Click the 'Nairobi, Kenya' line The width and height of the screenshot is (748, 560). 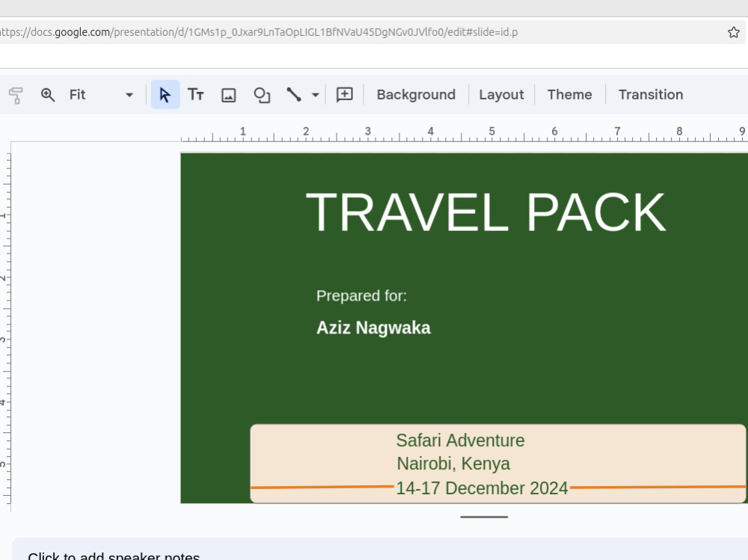tap(454, 464)
